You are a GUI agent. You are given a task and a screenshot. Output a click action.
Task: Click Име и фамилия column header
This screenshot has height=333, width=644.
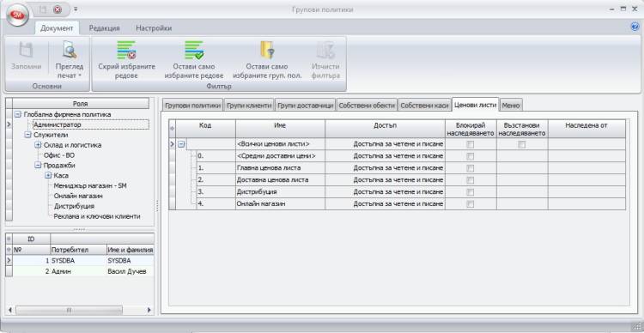pyautogui.click(x=130, y=250)
